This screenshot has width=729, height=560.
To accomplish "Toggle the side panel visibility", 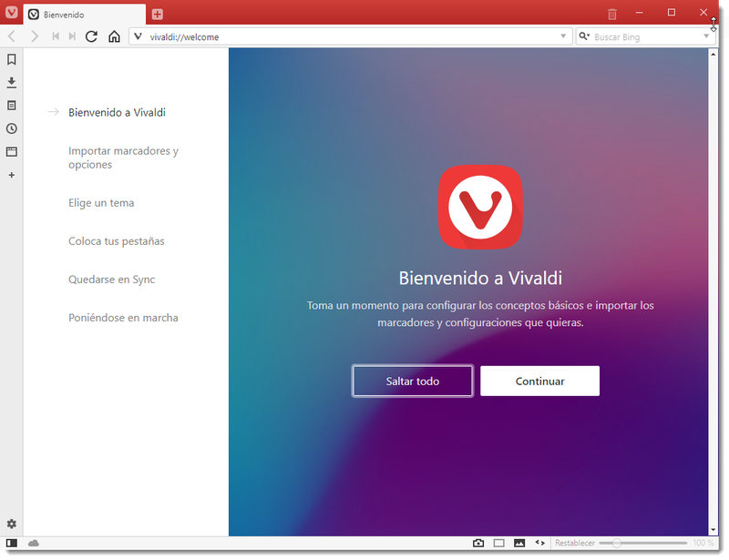I will point(14,542).
